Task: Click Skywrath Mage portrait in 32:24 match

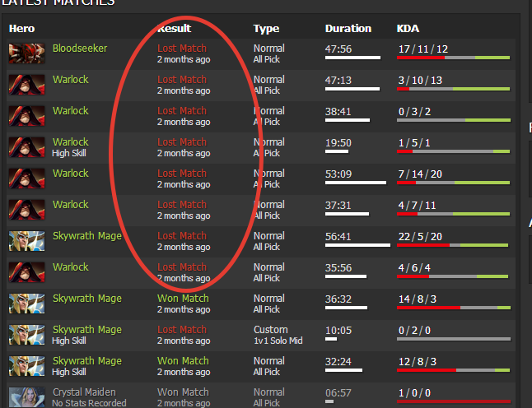Action: click(26, 366)
